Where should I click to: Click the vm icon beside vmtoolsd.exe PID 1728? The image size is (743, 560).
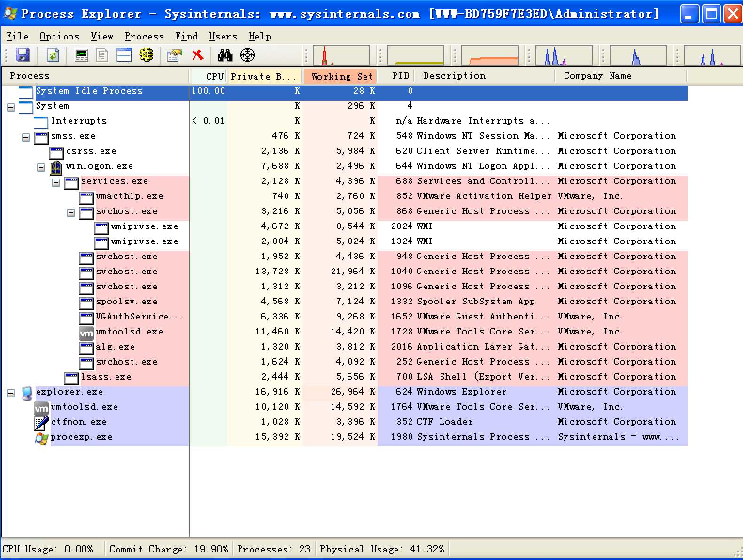[86, 333]
